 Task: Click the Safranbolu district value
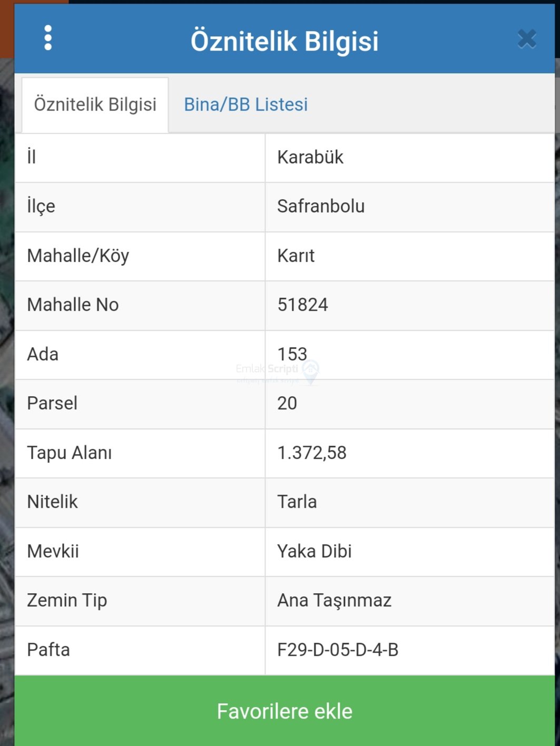click(x=321, y=206)
